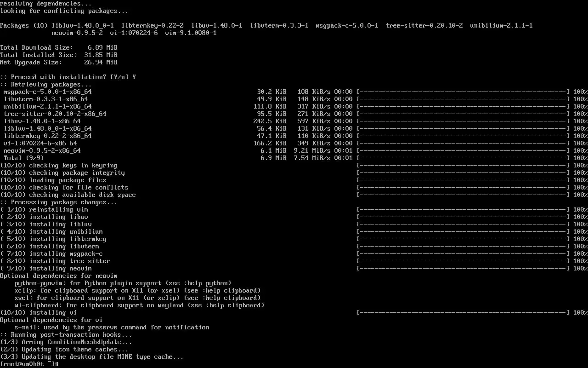The width and height of the screenshot is (588, 368).
Task: Click msgpack-c-5.0.0-1-x86_64 download row name
Action: 48,92
